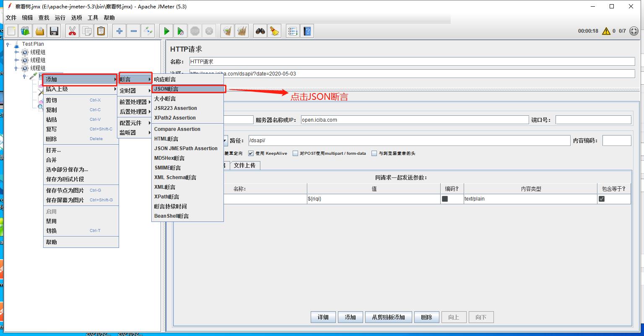Click the Open file folder icon
The image size is (644, 336).
coord(40,31)
